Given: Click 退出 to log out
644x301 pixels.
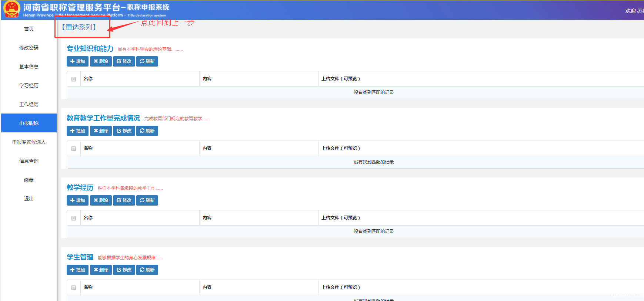Looking at the screenshot, I should pyautogui.click(x=29, y=199).
